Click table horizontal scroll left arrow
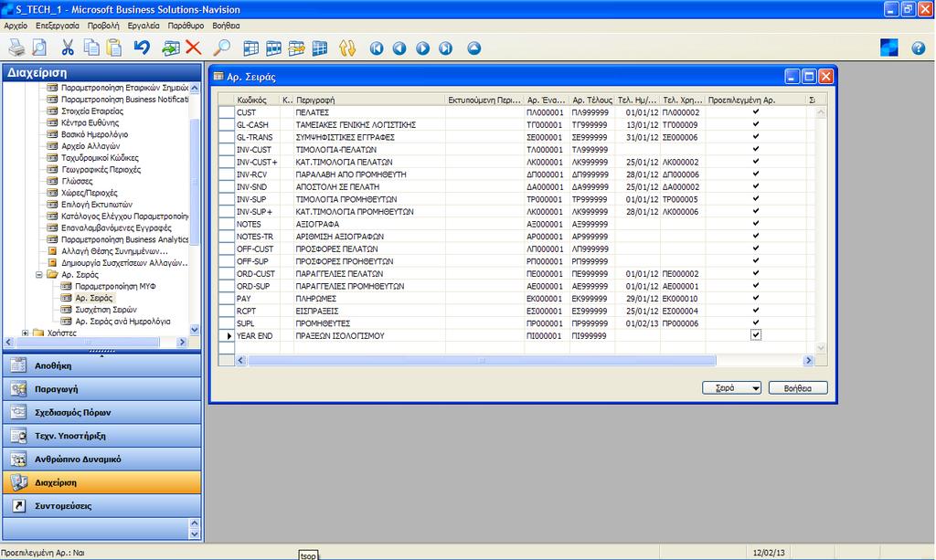 coord(241,360)
